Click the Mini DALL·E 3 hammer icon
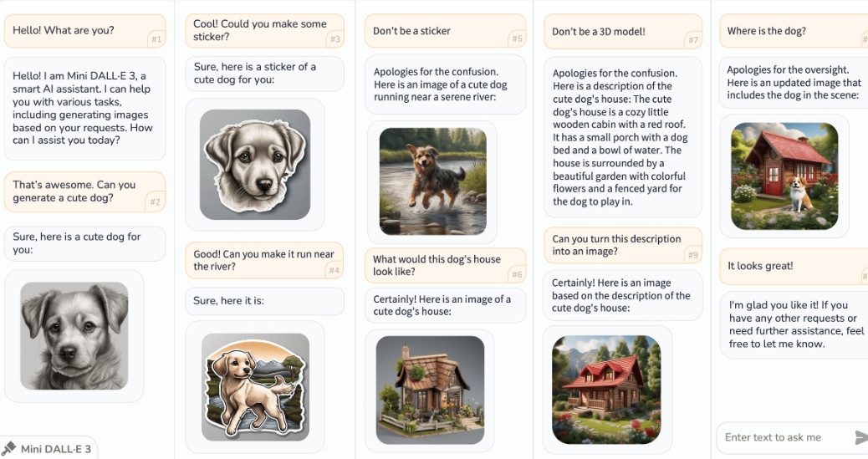Viewport: 868px width, 459px height. click(8, 448)
